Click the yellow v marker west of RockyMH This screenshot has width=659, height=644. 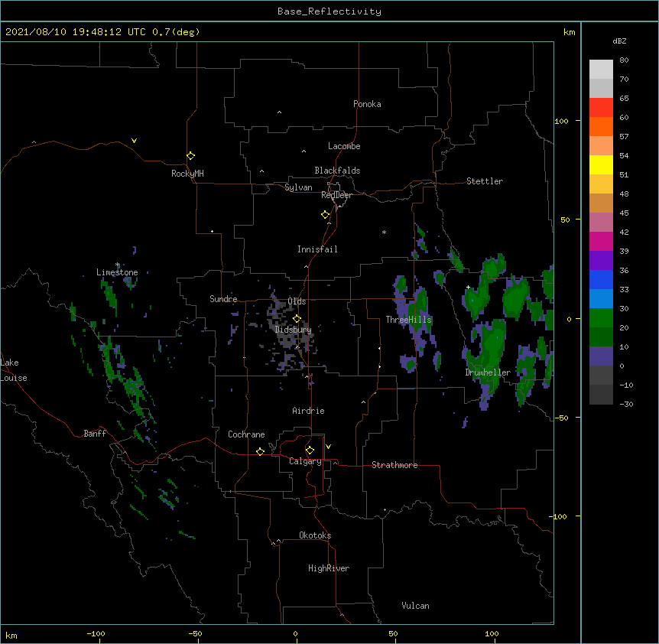click(x=134, y=141)
